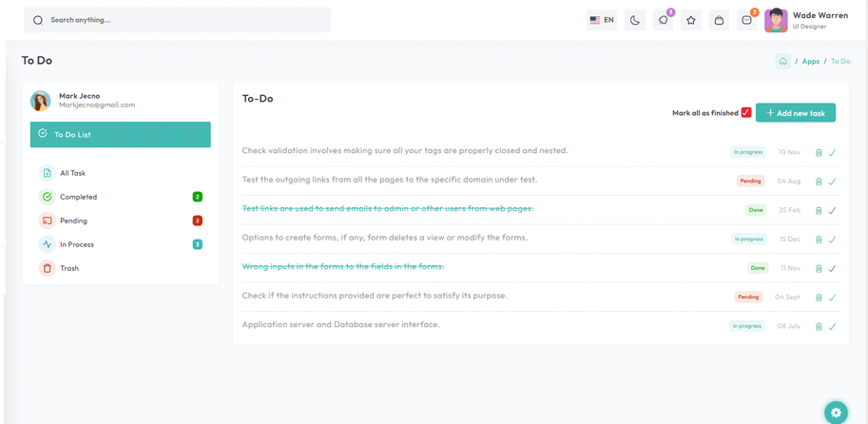Viewport: 868px width, 424px height.
Task: Open the bookmarks star icon
Action: 691,20
